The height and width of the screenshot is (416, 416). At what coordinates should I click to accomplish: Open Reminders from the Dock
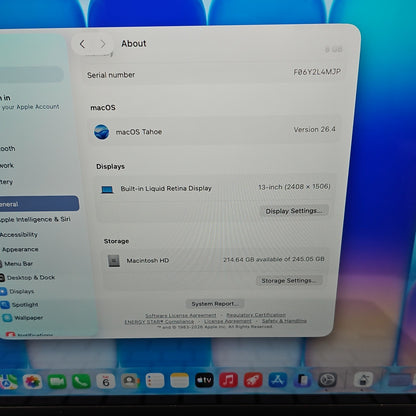pos(155,381)
